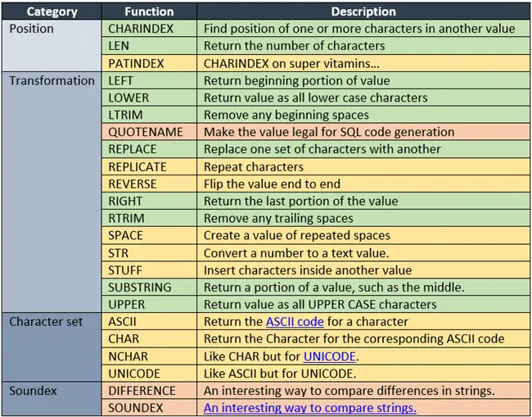Click the Transformation category cell
This screenshot has width=532, height=417.
tap(52, 192)
